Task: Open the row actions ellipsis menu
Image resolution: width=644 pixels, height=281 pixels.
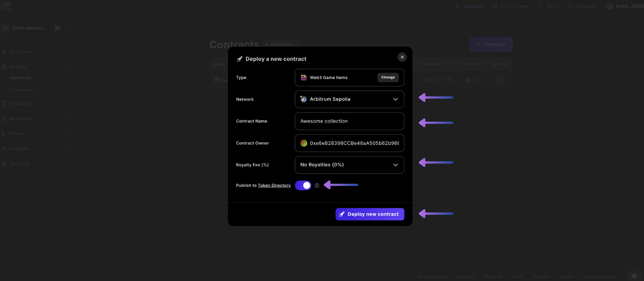Action: pyautogui.click(x=499, y=80)
